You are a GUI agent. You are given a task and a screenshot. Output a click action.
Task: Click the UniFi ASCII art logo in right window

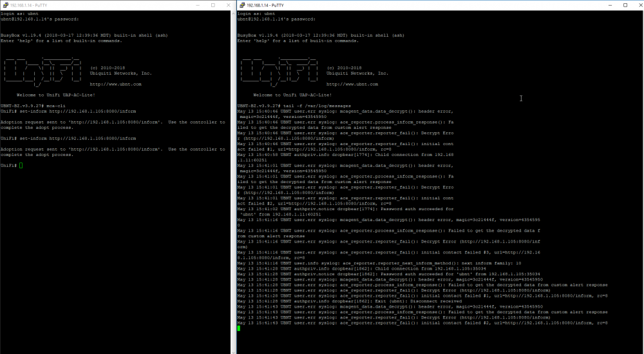(279, 72)
